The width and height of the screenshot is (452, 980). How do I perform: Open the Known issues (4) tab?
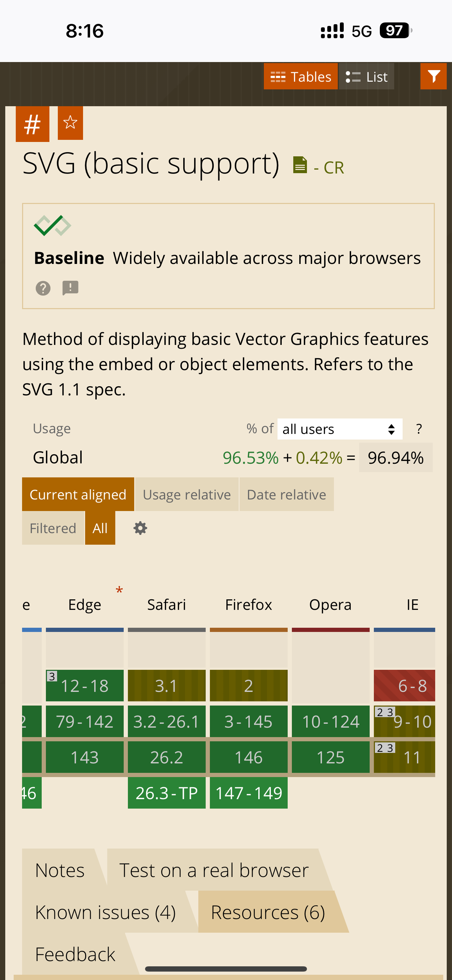pyautogui.click(x=105, y=912)
